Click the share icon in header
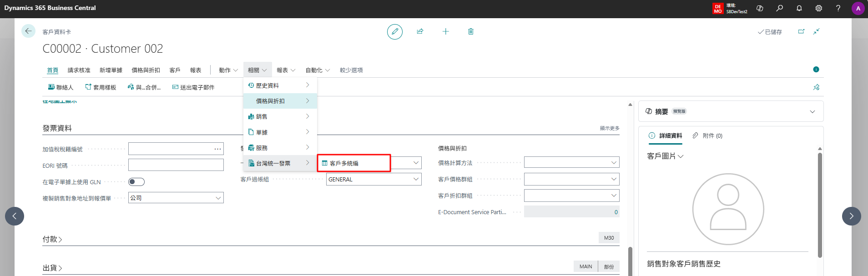This screenshot has height=276, width=868. (x=420, y=31)
